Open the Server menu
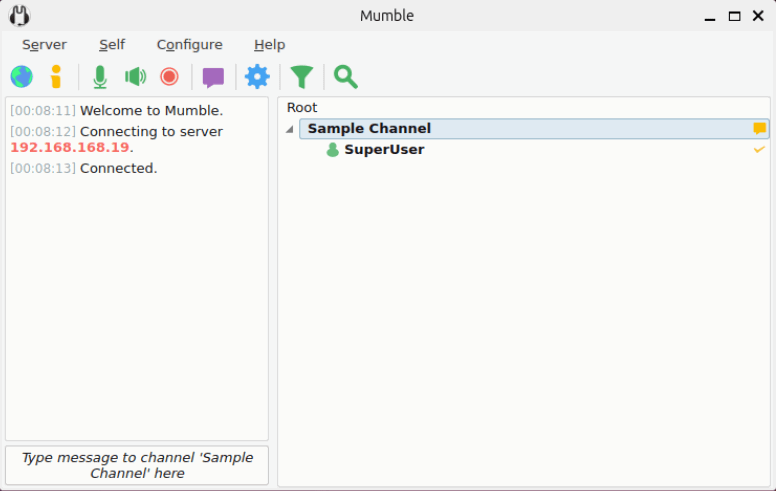 tap(44, 45)
